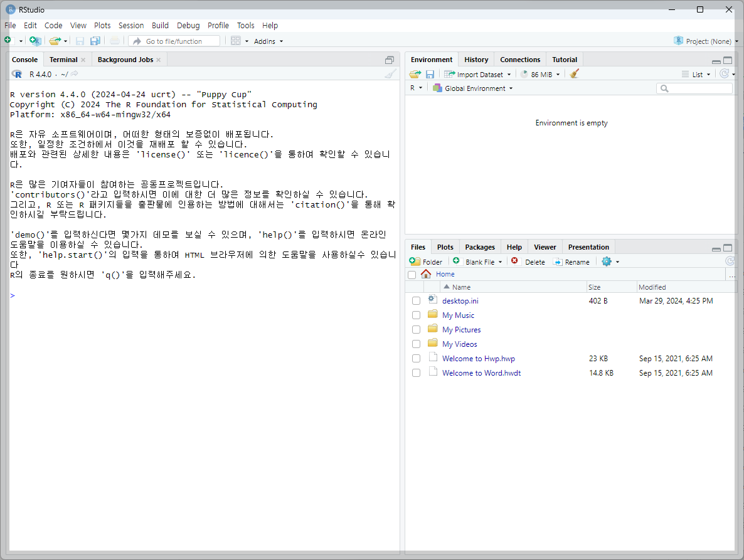Open the 86 MiB memory dropdown

pos(541,75)
